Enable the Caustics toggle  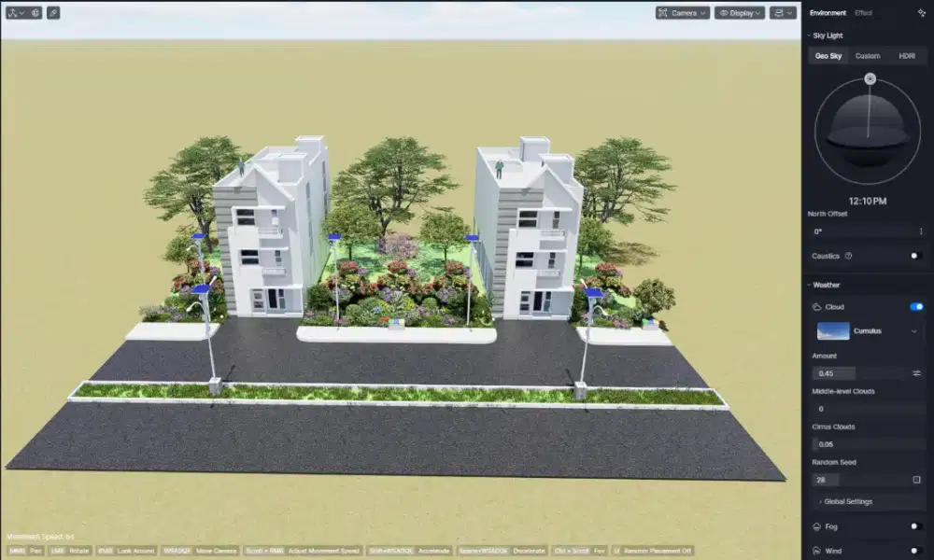pyautogui.click(x=916, y=256)
